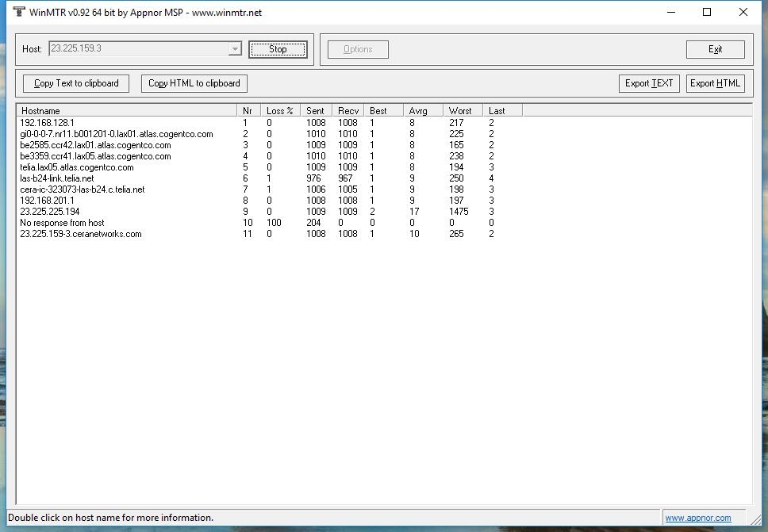This screenshot has height=532, width=768.
Task: Select the No response from host row
Action: tap(63, 223)
